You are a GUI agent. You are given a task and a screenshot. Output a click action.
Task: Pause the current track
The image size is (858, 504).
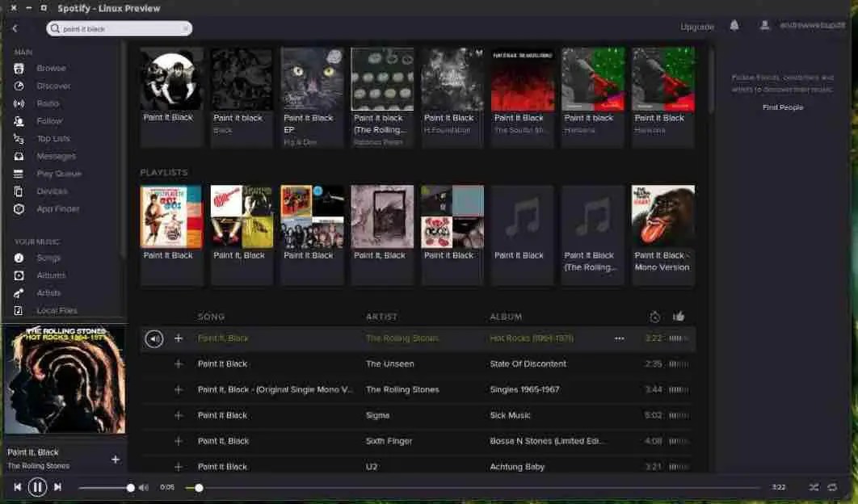click(37, 487)
